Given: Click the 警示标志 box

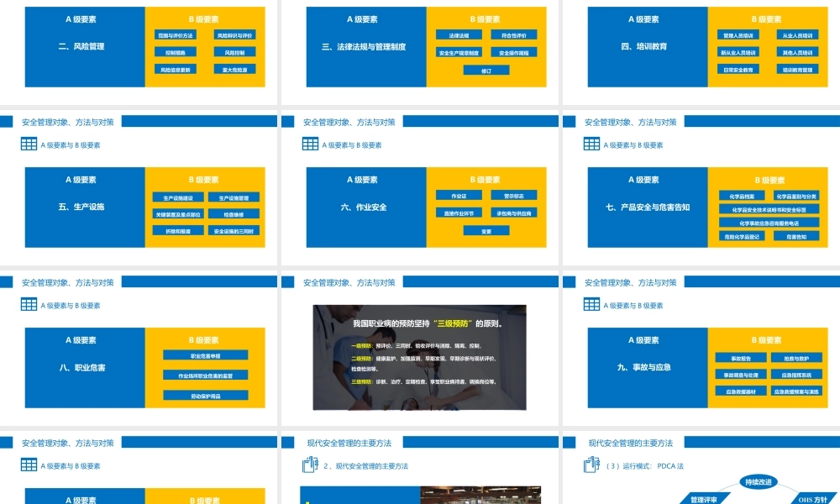Looking at the screenshot, I should 514,196.
